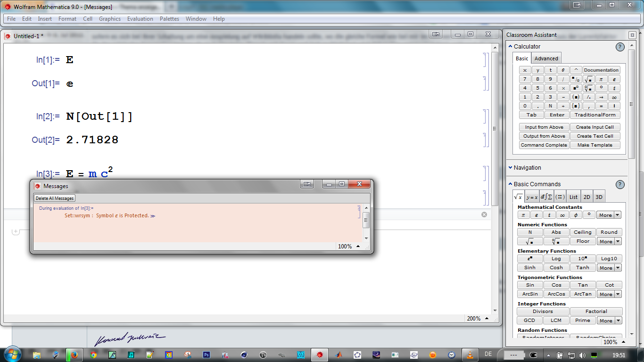The image size is (644, 362).
Task: Collapse the Calculator section
Action: pyautogui.click(x=510, y=47)
